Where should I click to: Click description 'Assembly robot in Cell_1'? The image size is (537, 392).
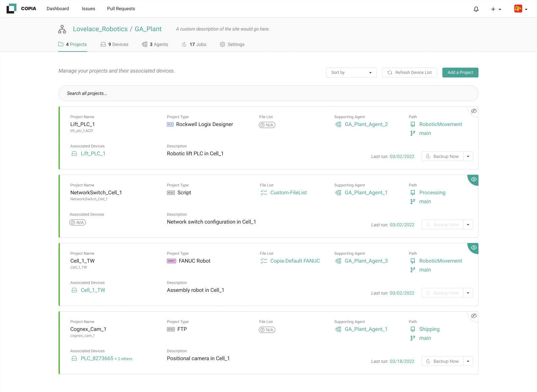pyautogui.click(x=196, y=290)
